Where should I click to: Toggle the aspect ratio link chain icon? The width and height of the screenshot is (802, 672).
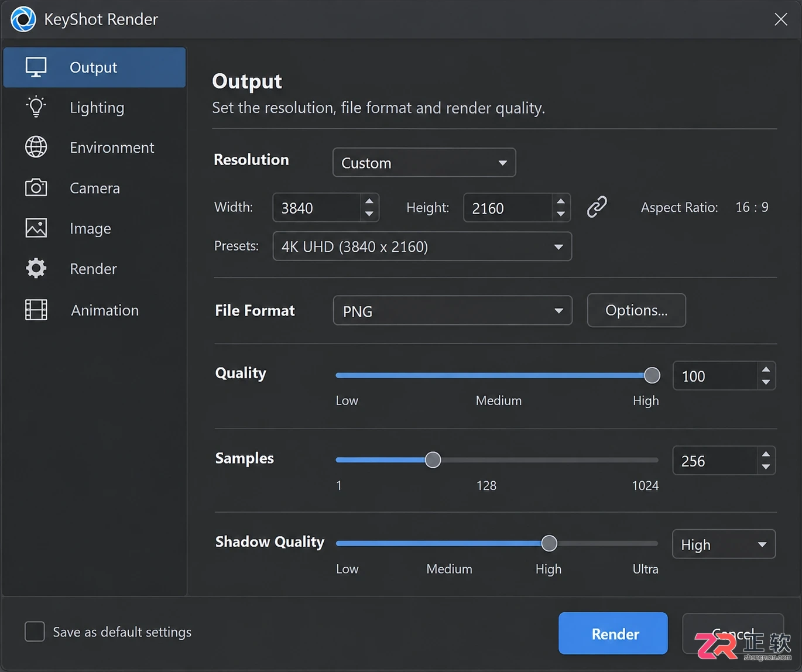point(597,207)
